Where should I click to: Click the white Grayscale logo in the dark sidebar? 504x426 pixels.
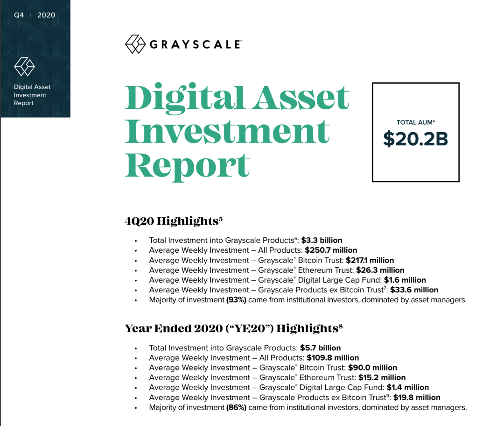click(x=24, y=67)
